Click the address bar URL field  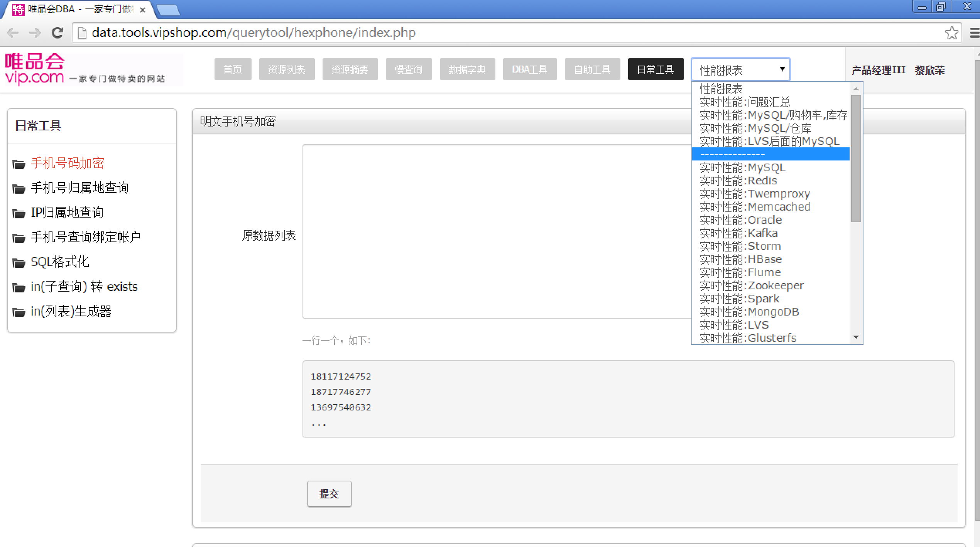click(516, 33)
